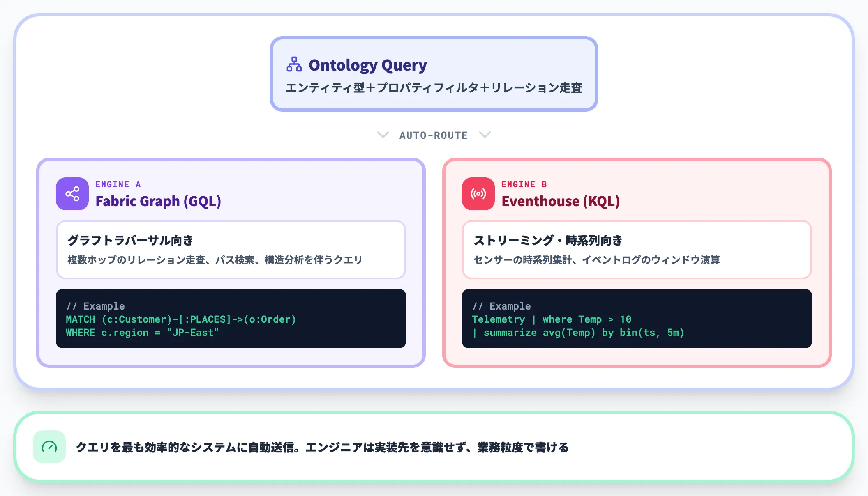Click the red broadcast icon for Eventhouse

pyautogui.click(x=478, y=193)
